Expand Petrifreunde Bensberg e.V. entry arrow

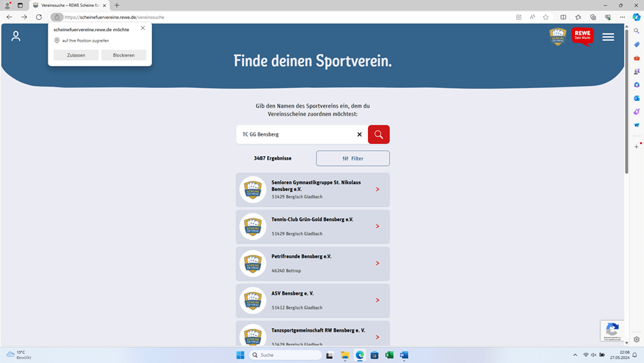(x=378, y=263)
